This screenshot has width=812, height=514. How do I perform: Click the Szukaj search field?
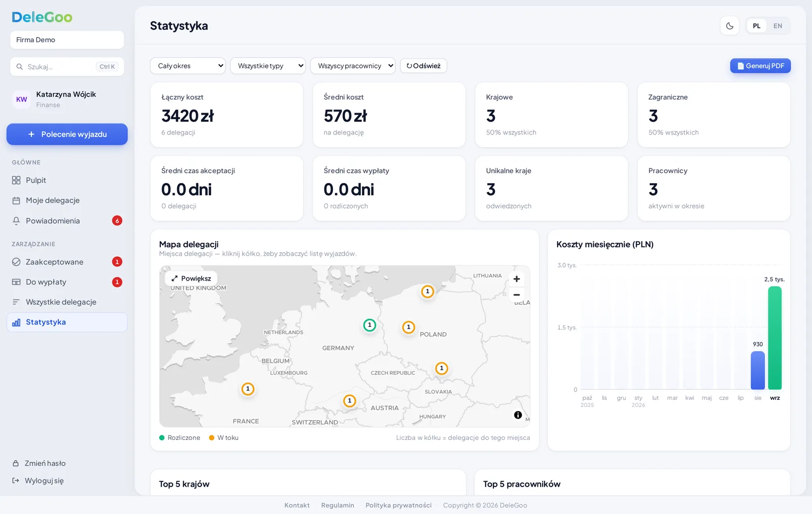[67, 66]
